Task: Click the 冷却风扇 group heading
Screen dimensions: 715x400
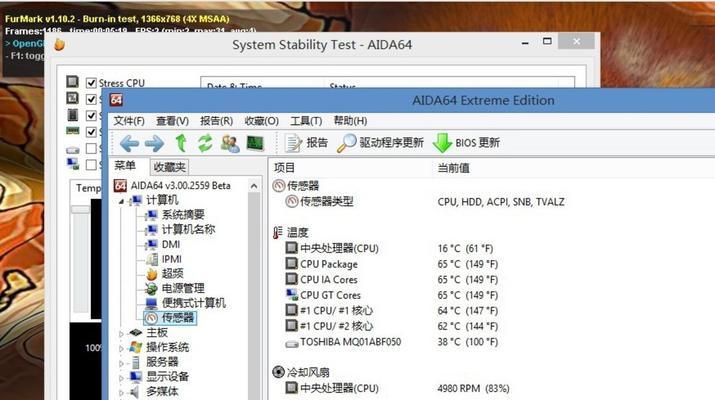Action: pos(308,373)
